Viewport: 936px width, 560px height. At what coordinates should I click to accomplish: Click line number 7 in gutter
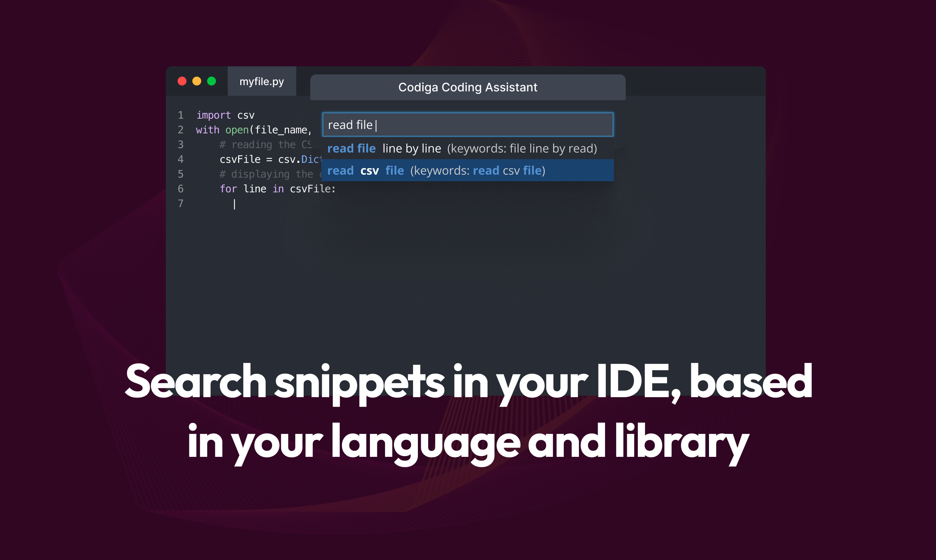(181, 203)
